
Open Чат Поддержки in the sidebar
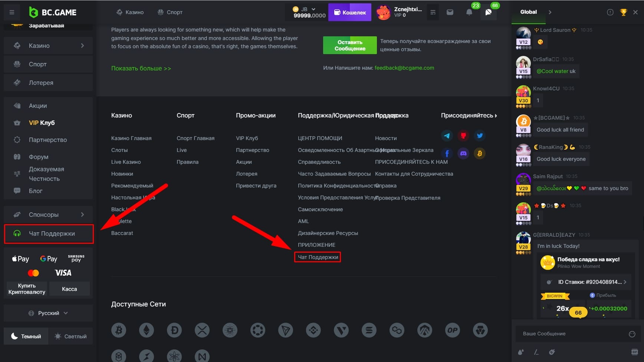pyautogui.click(x=49, y=234)
